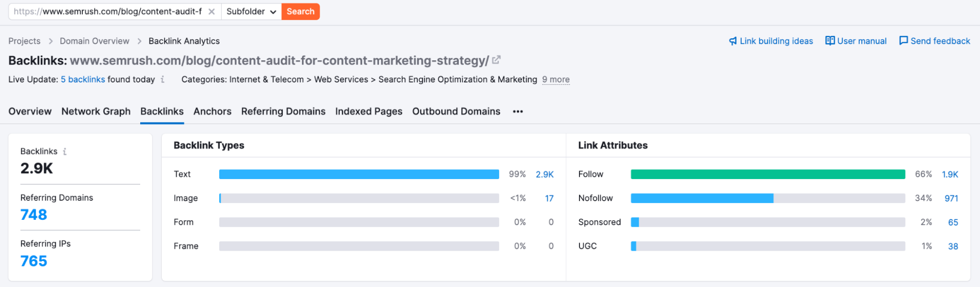Click the 99% Text percentage
The image size is (980, 287).
tap(517, 174)
